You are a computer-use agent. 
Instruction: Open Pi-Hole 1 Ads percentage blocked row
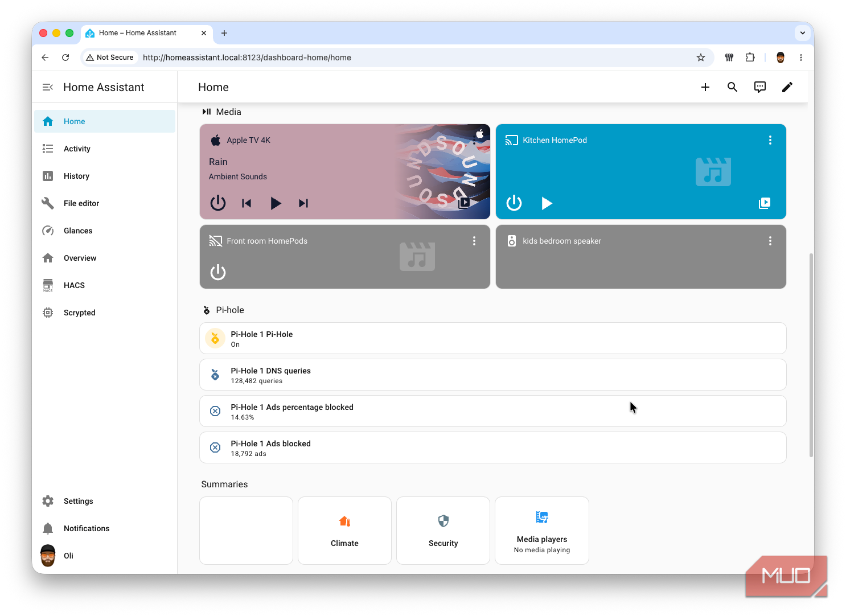pos(493,411)
